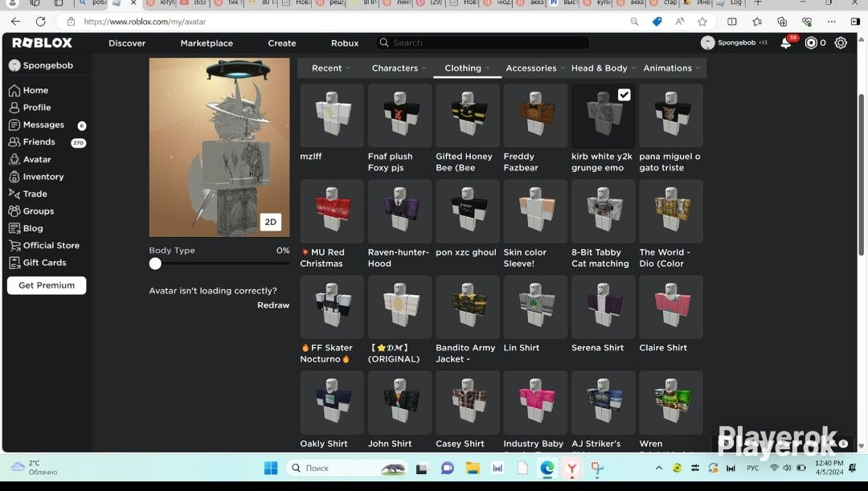Open Spongebob profile in the sidebar
Screen dimensions: 868x491
pos(42,65)
